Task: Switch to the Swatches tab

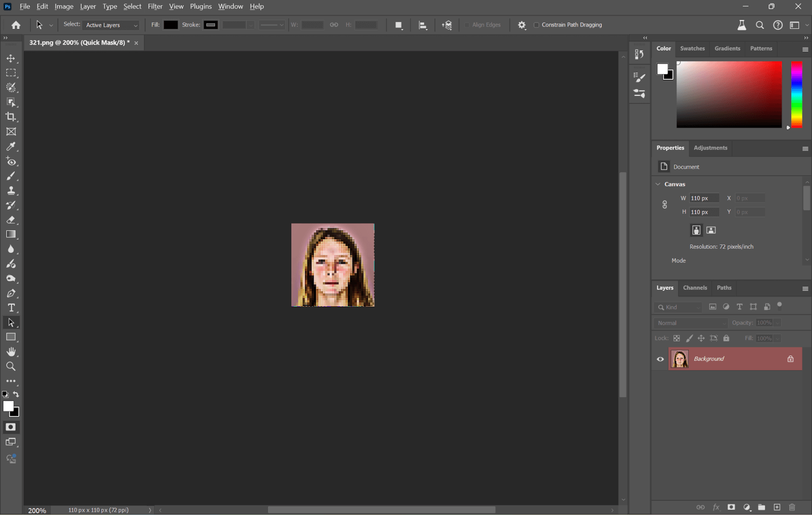Action: point(692,49)
